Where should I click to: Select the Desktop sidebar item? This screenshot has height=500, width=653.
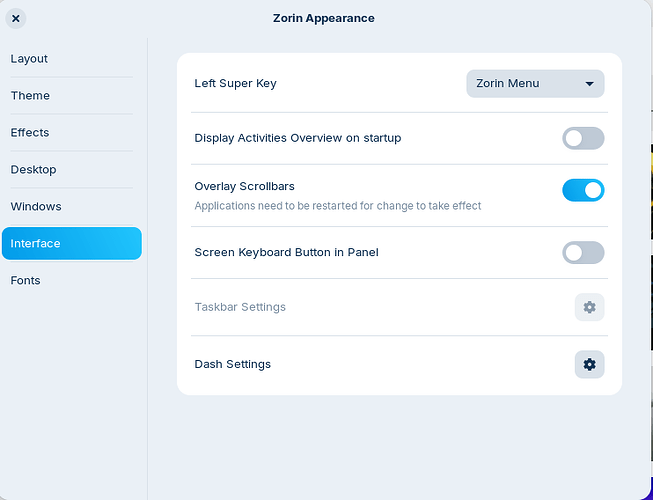34,170
